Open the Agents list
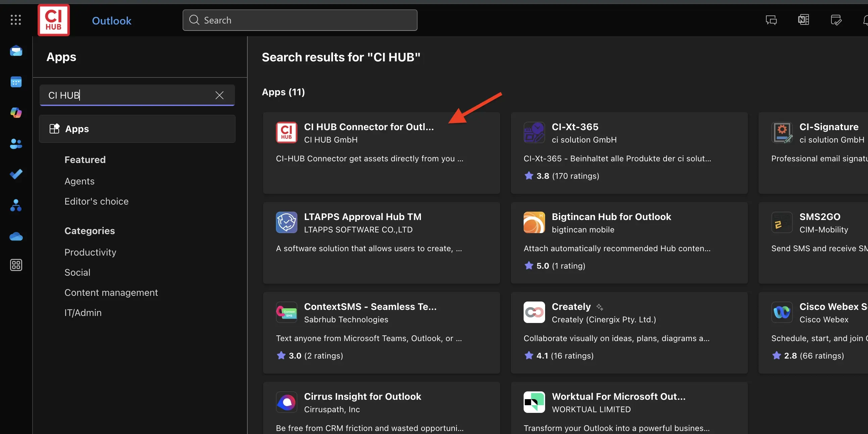868x434 pixels. tap(80, 181)
